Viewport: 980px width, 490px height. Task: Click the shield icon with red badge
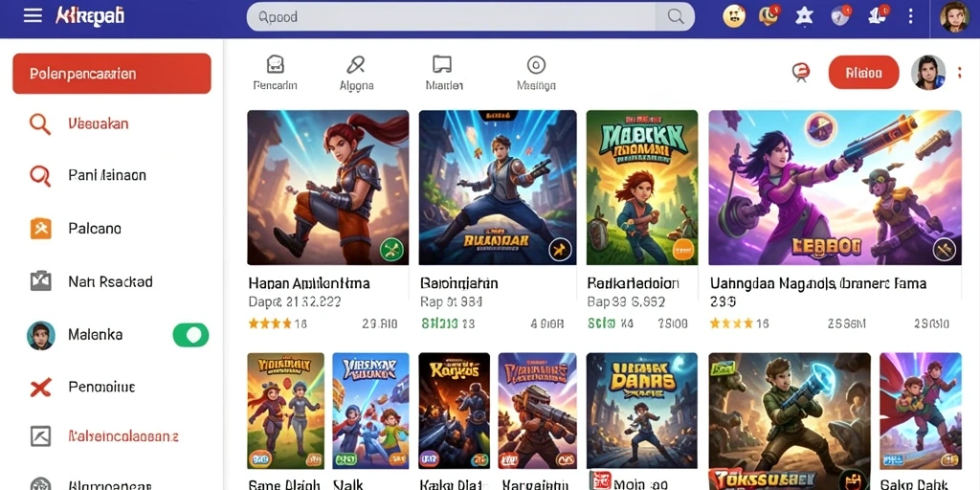(x=840, y=17)
